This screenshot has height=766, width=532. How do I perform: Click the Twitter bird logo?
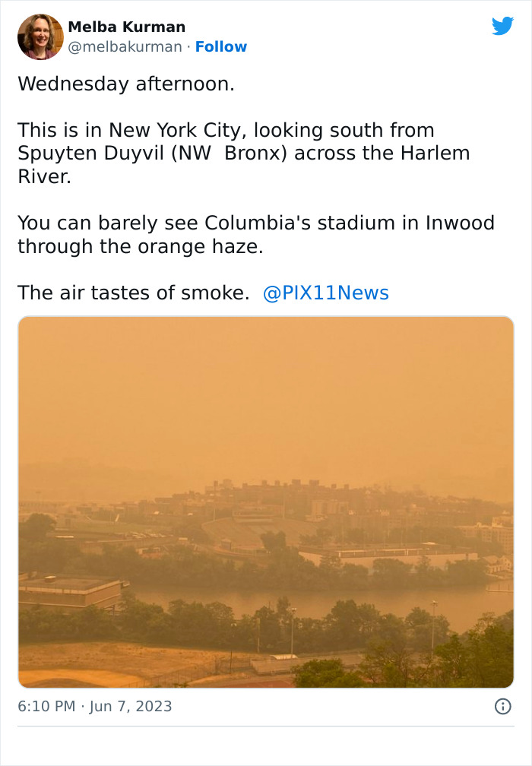pos(502,27)
